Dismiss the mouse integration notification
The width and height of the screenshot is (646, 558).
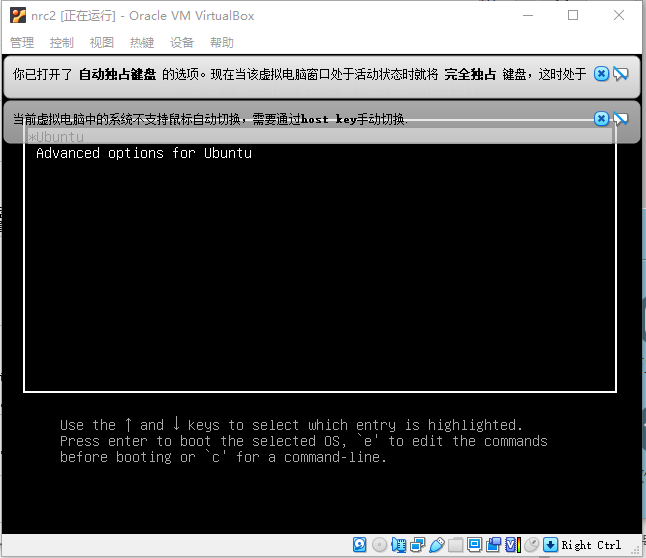pyautogui.click(x=601, y=119)
